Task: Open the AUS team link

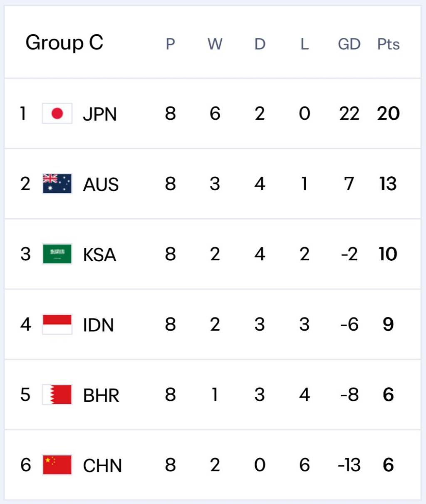Action: (x=101, y=184)
